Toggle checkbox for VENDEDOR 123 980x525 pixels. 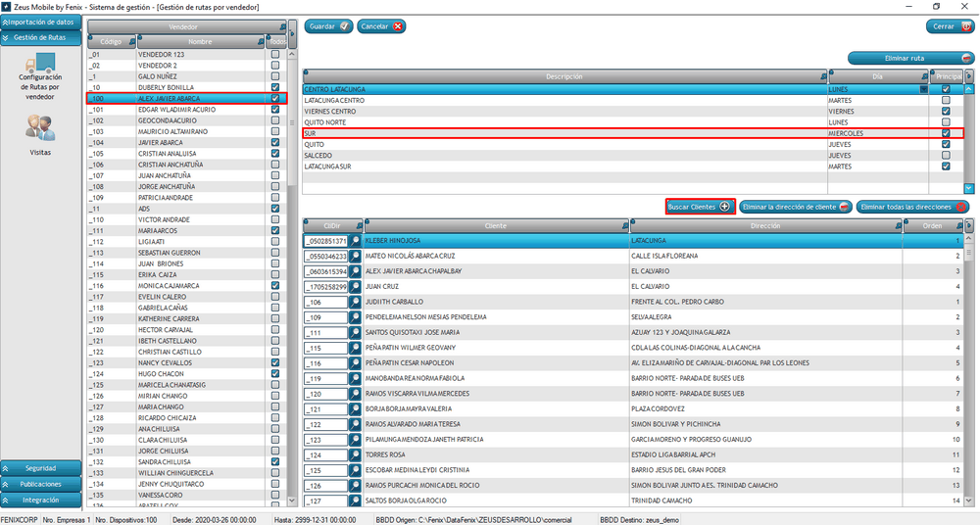click(x=275, y=55)
